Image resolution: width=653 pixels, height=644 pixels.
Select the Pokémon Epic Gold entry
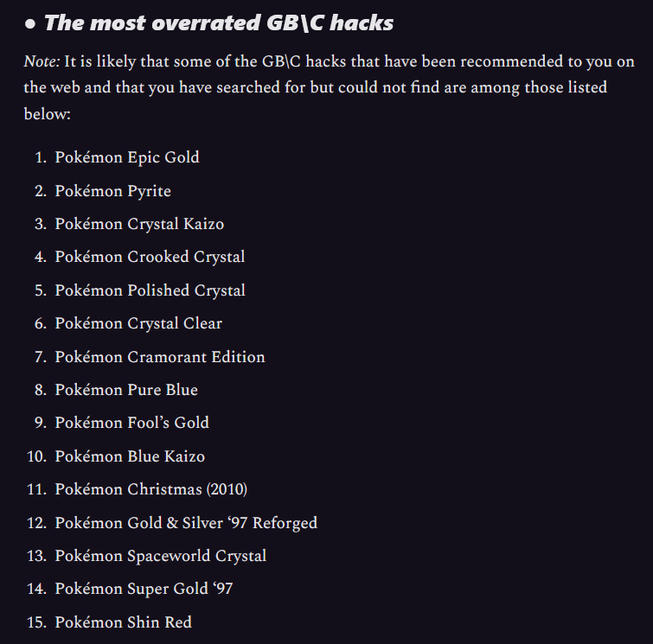(x=127, y=157)
